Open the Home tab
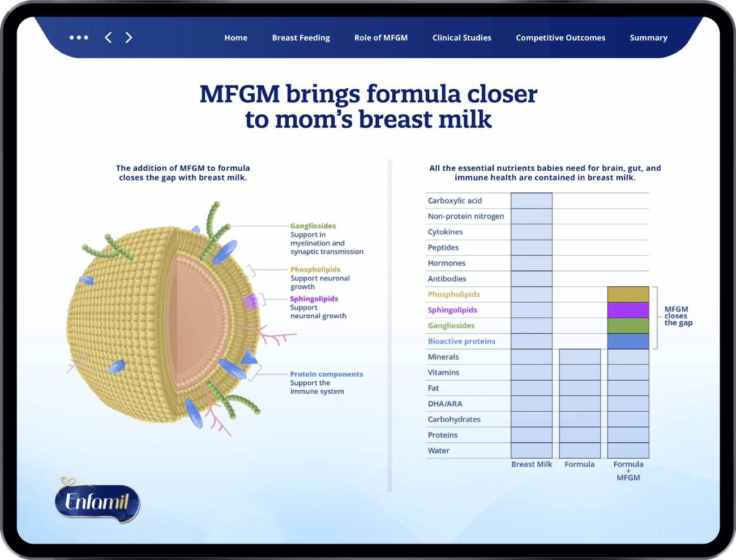The height and width of the screenshot is (560, 736). 236,38
